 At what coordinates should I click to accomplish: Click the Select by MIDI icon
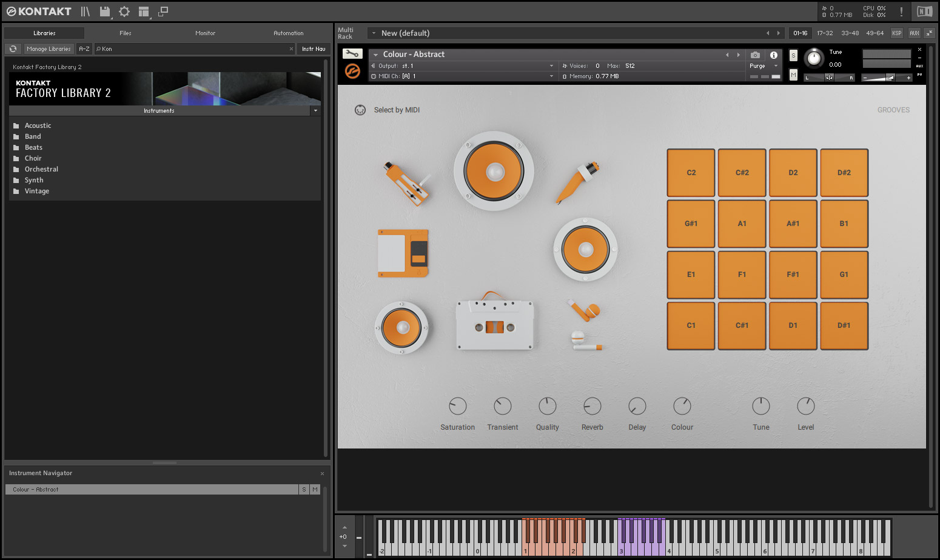point(360,110)
